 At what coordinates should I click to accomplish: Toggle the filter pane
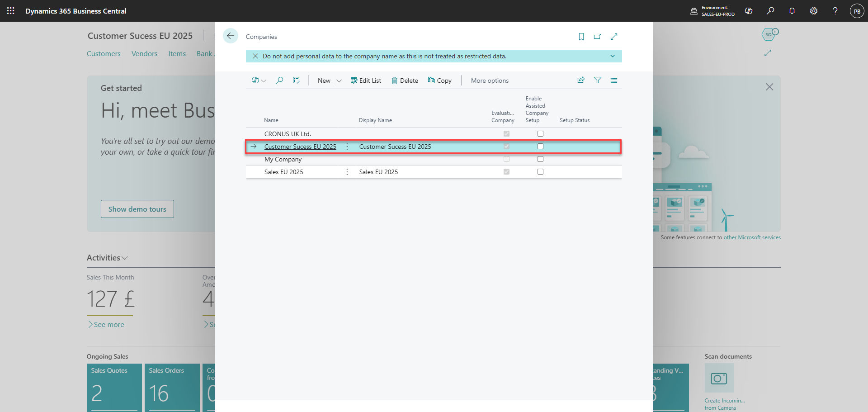click(598, 80)
